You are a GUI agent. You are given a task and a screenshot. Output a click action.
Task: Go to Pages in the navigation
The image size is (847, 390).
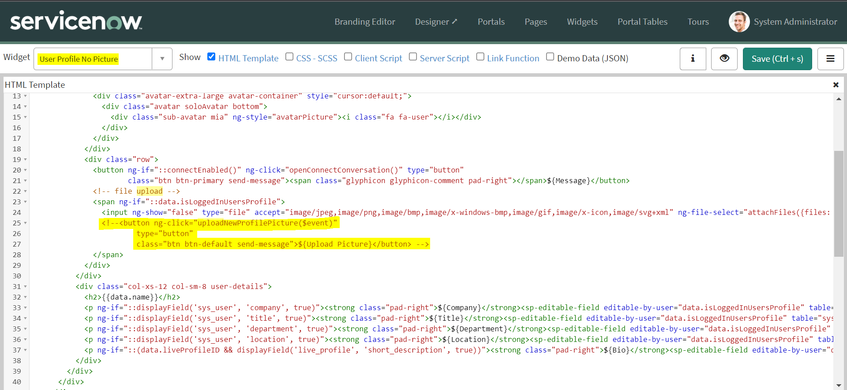pos(536,22)
